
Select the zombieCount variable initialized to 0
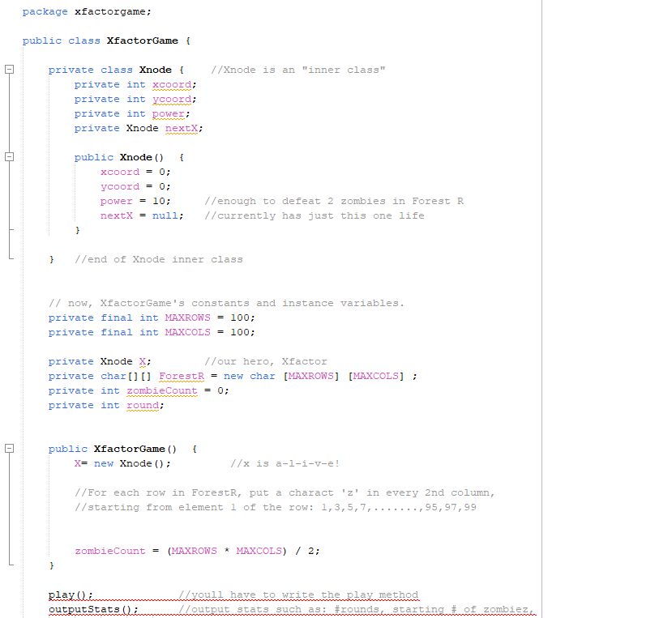162,390
